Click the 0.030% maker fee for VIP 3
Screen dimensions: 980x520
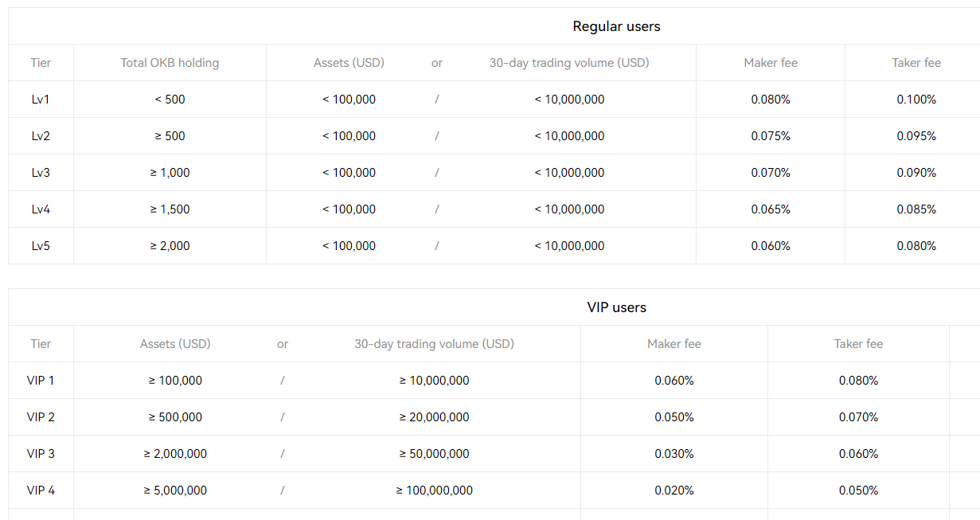674,454
